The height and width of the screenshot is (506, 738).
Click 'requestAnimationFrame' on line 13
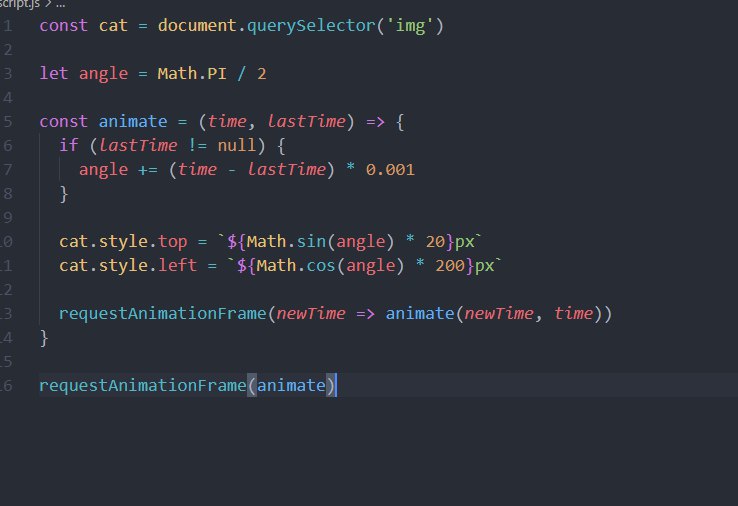click(x=162, y=313)
